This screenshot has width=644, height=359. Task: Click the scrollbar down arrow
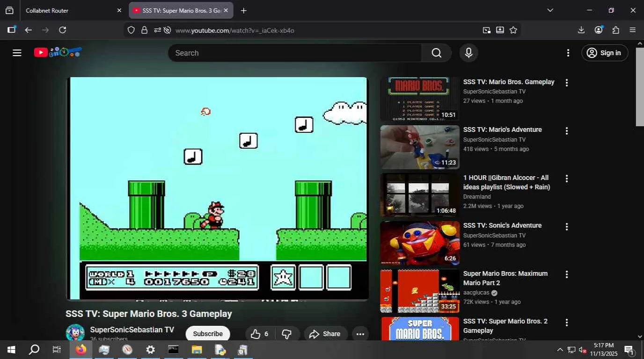tap(640, 337)
